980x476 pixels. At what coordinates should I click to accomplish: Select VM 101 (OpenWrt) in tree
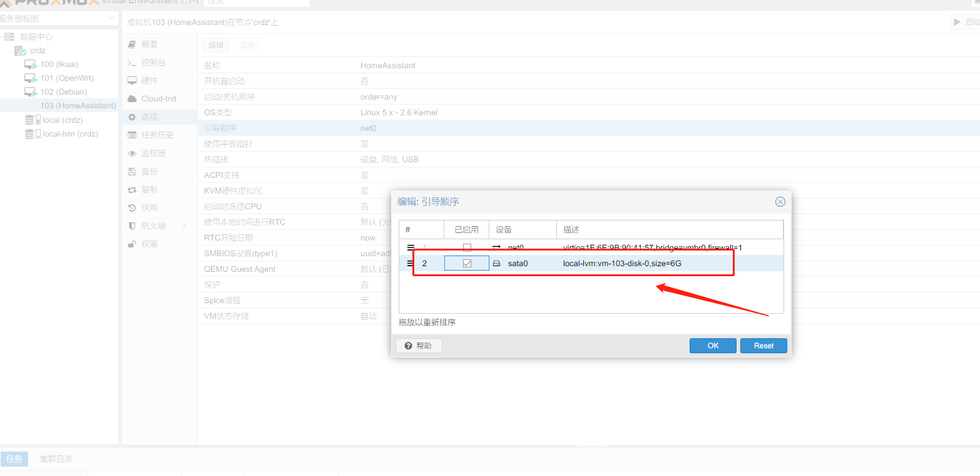[66, 78]
